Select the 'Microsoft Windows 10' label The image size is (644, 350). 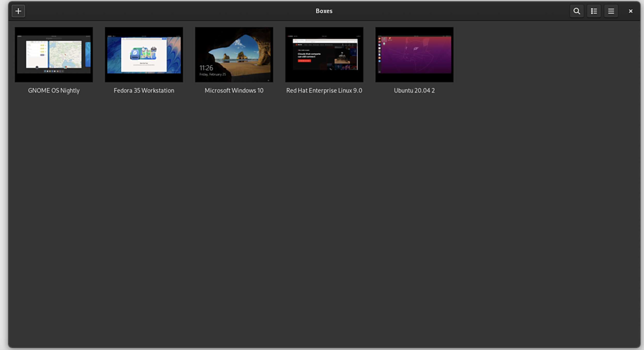pos(234,91)
